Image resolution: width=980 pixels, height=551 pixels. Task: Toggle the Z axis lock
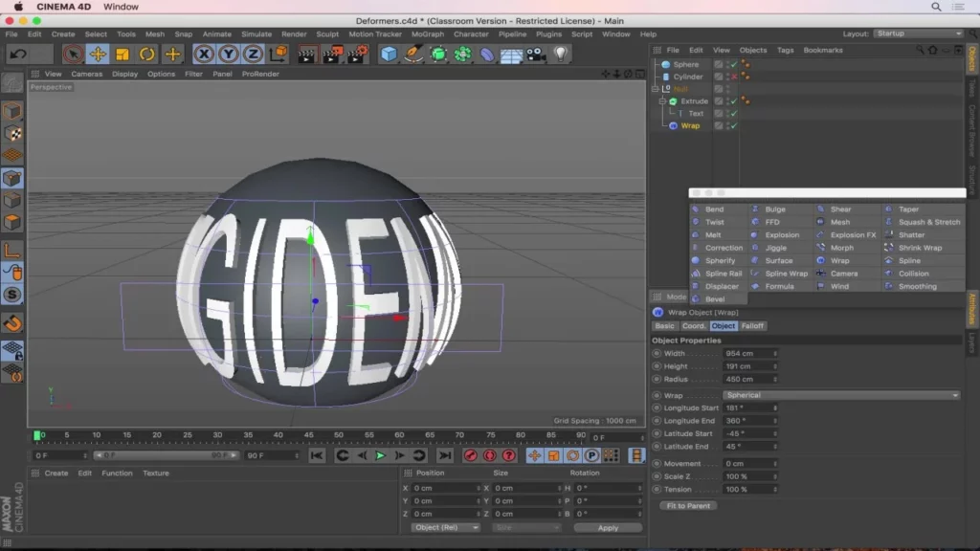[253, 55]
